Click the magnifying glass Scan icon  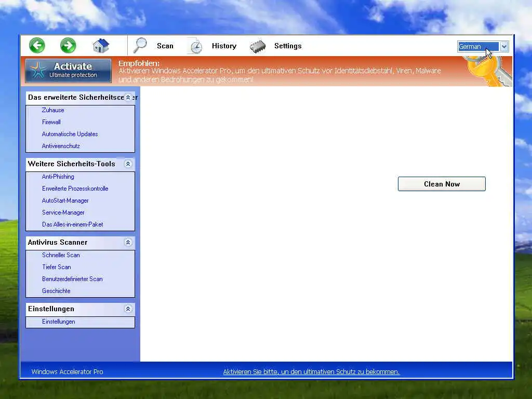coord(140,46)
